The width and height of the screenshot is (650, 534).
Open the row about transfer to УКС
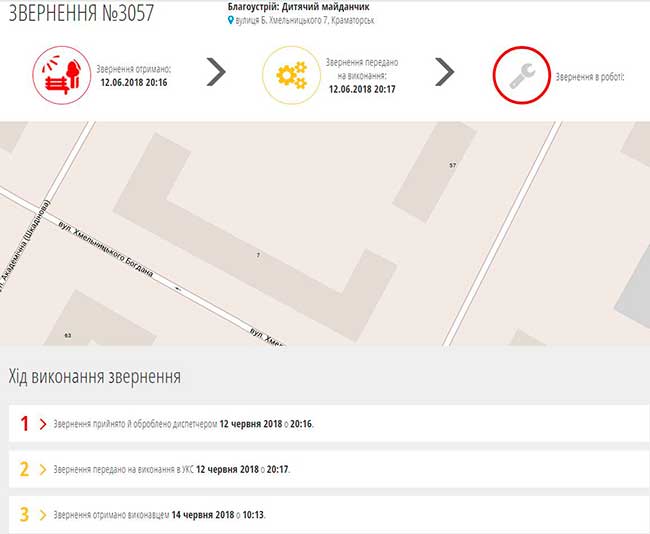click(x=171, y=469)
